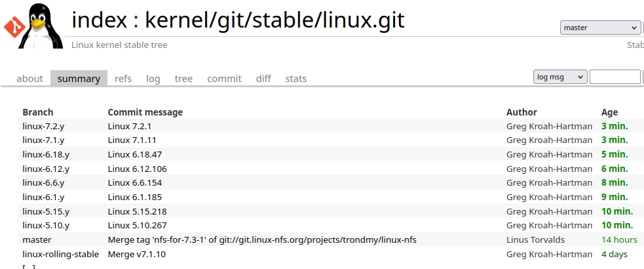Click the search text input field
Screen dimensions: 644x269
point(615,77)
